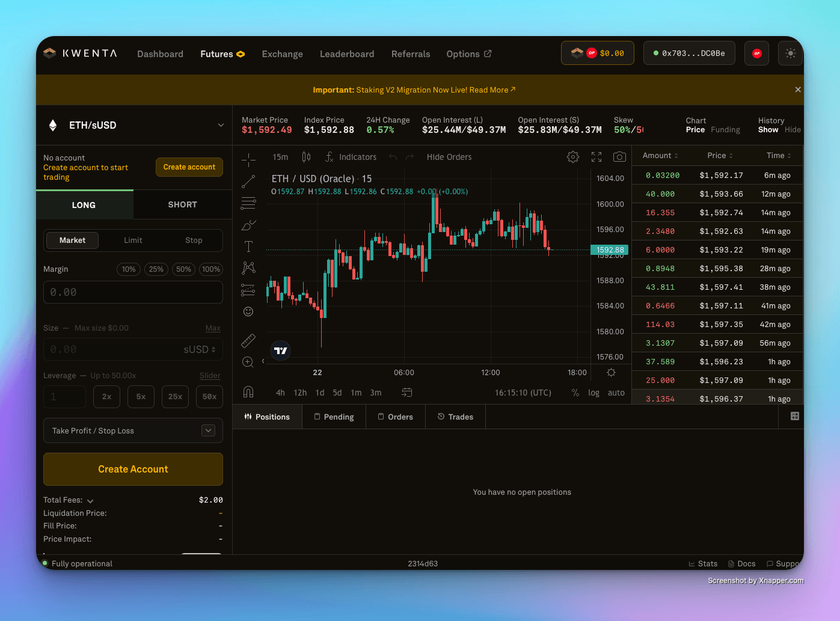Viewport: 840px width, 621px height.
Task: Select the long position prediction tool
Action: (248, 290)
